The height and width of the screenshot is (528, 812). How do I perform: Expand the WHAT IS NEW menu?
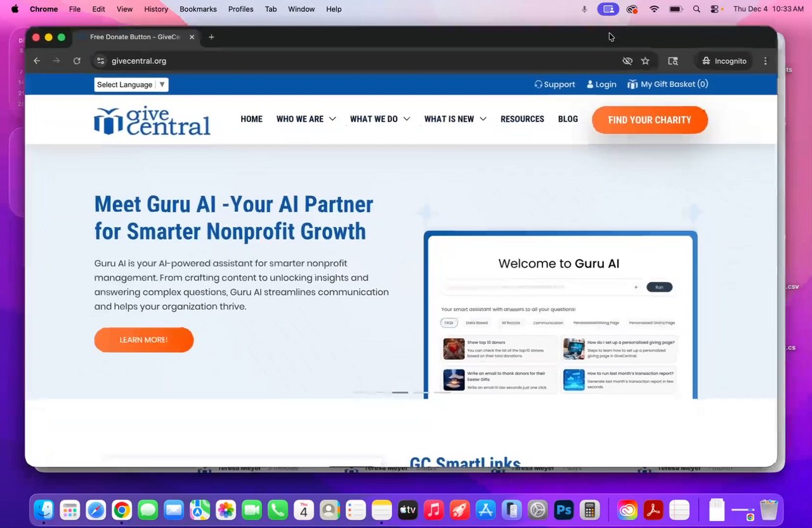tap(455, 119)
